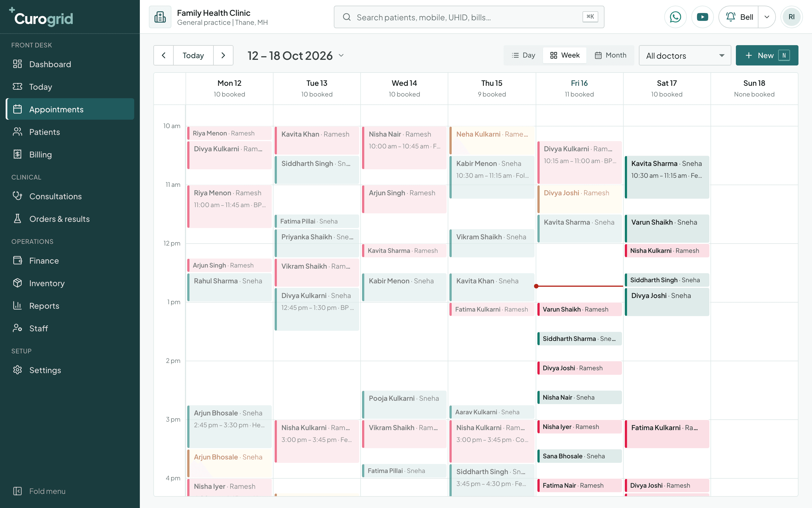Open Nisha Kulkarni Saturday noon appointment
Viewport: 812px width, 508px height.
click(667, 251)
